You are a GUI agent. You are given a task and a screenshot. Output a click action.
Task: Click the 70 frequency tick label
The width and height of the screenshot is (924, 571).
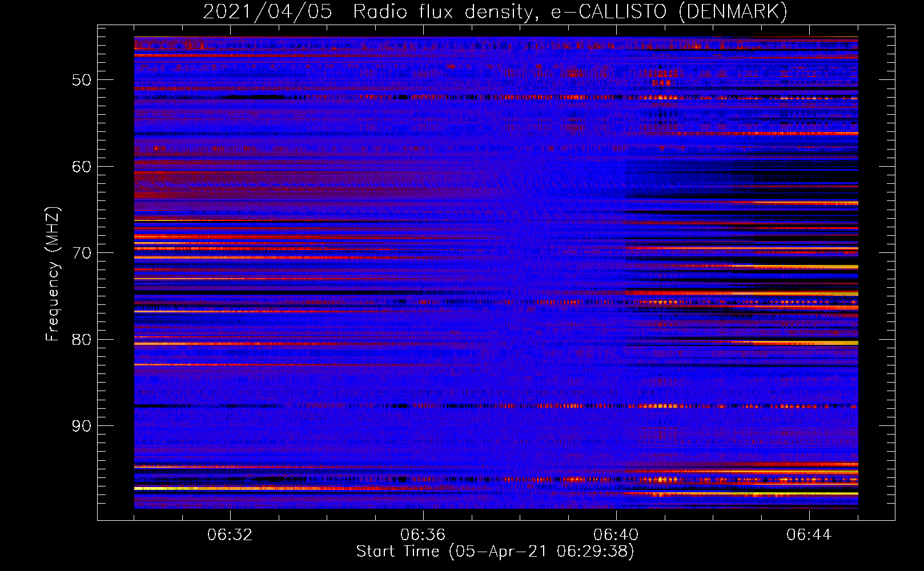(x=82, y=253)
